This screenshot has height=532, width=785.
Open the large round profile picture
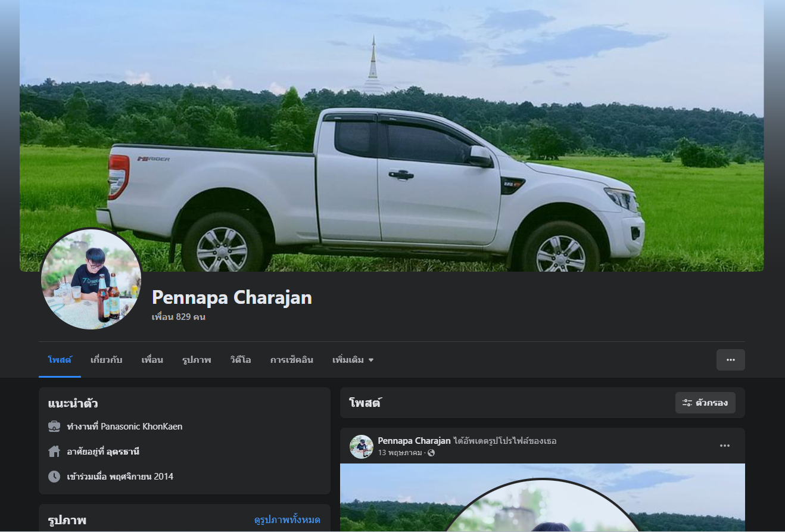pos(91,279)
